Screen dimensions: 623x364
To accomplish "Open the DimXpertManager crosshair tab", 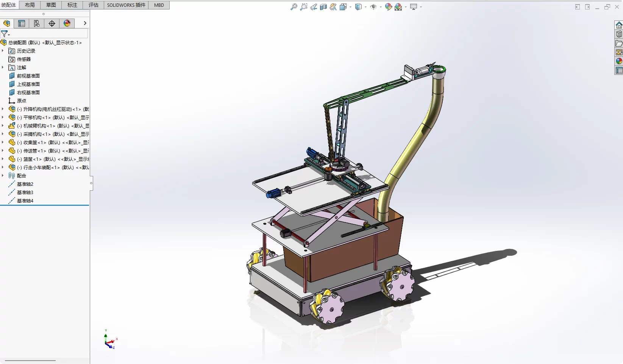I will coord(52,23).
